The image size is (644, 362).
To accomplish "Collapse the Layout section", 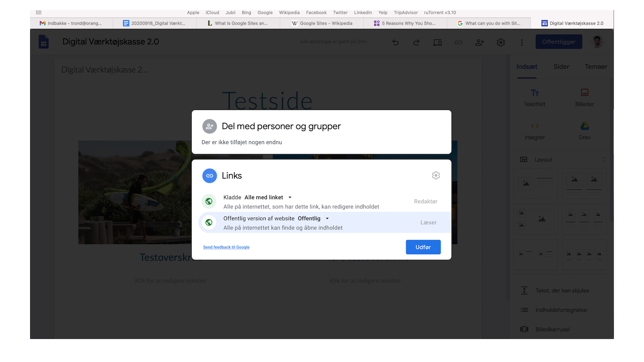I will pyautogui.click(x=603, y=159).
